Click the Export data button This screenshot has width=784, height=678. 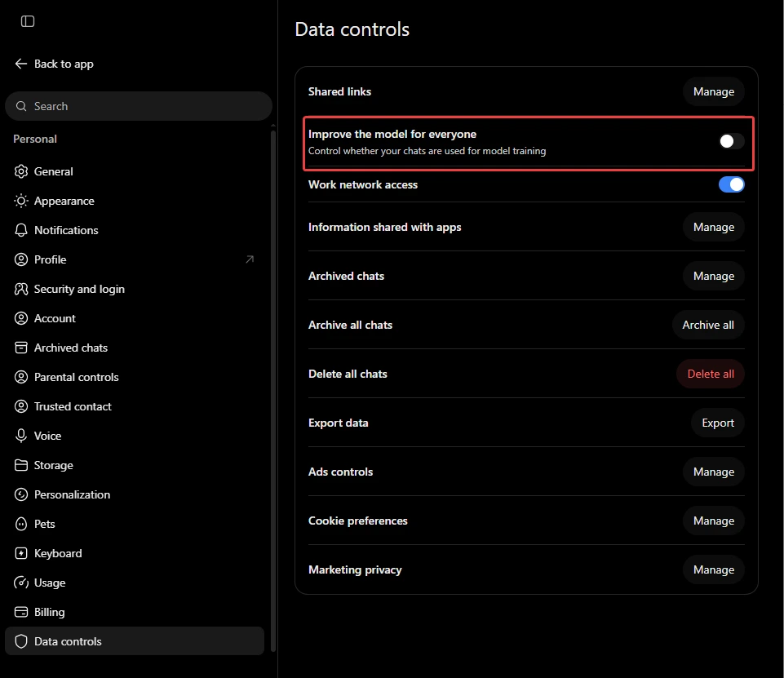[x=717, y=423]
